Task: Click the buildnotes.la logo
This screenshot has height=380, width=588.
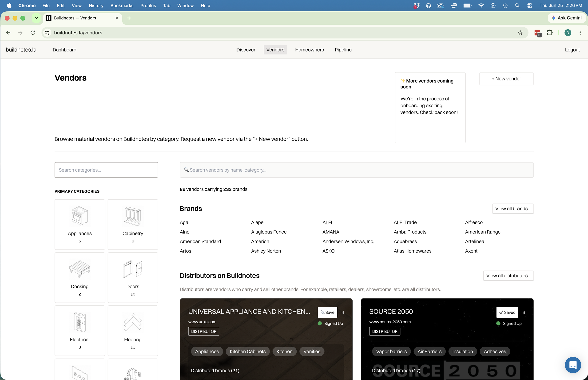Action: pyautogui.click(x=21, y=50)
